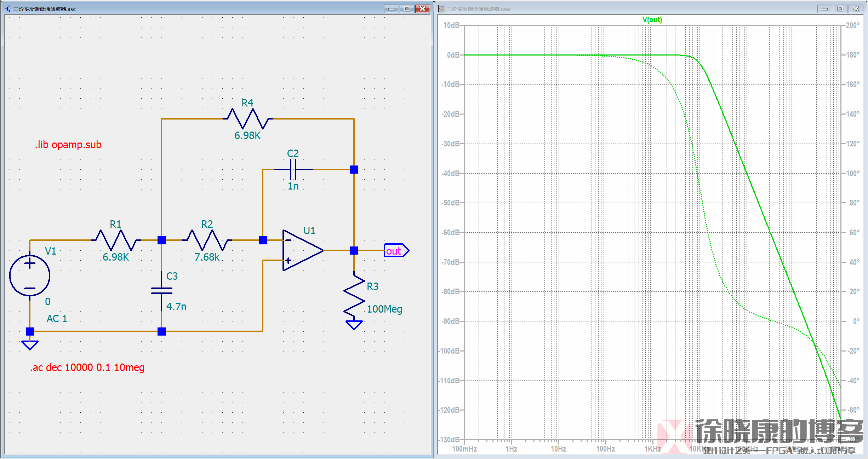Click the 180° label on phase axis
The height and width of the screenshot is (459, 868).
pyautogui.click(x=852, y=55)
